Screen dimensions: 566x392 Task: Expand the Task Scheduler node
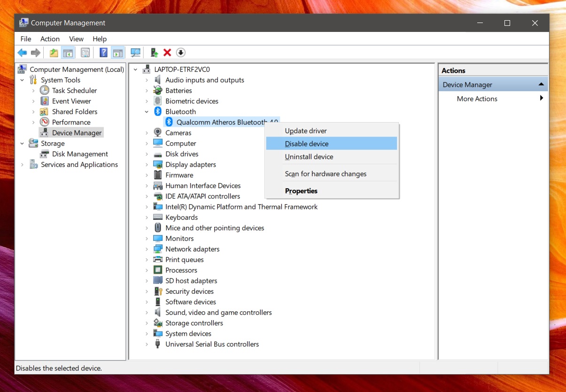tap(33, 91)
